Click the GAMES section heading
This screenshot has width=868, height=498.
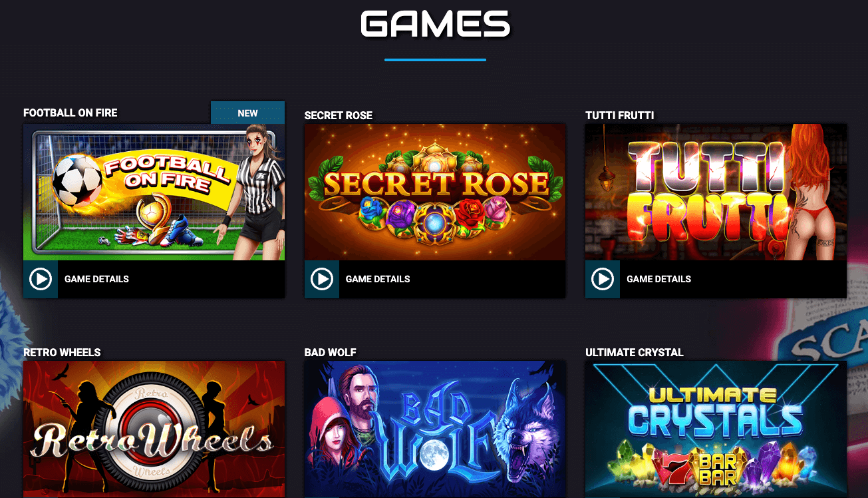click(x=435, y=25)
